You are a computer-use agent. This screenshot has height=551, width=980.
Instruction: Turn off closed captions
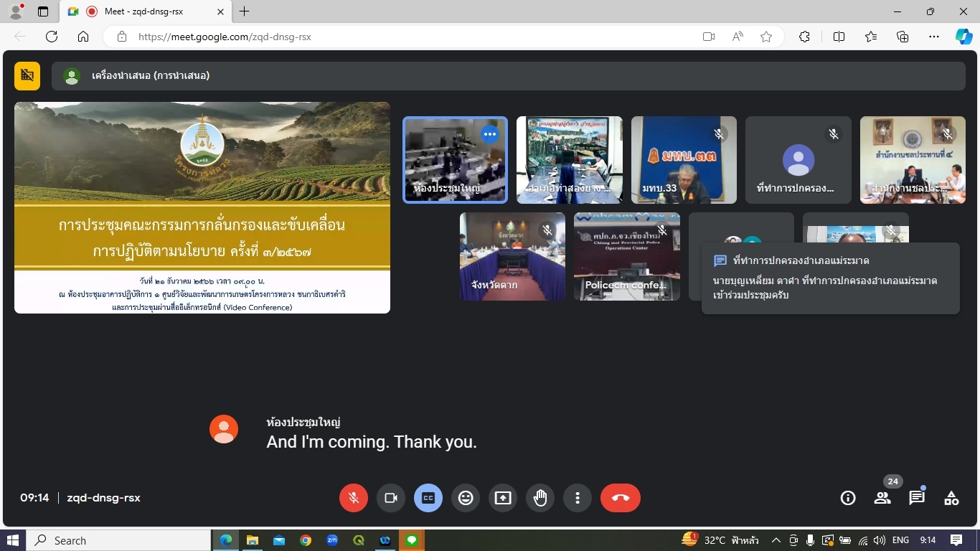coord(428,498)
